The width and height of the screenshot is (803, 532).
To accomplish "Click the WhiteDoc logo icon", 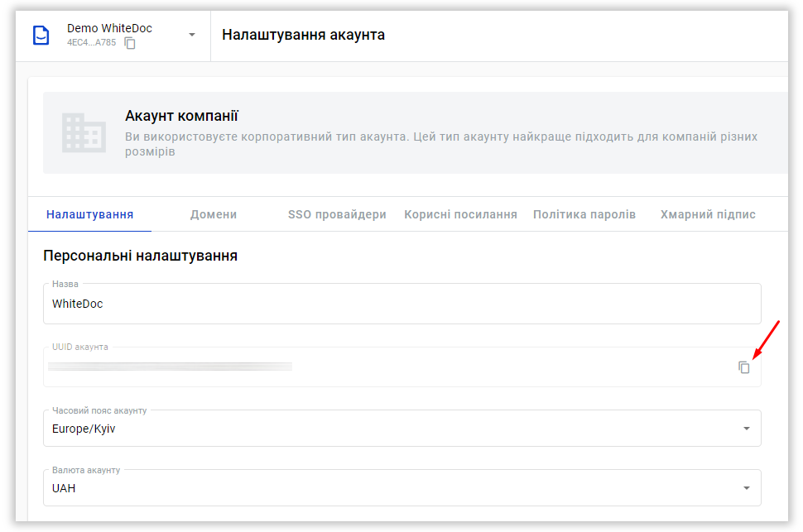I will [41, 36].
